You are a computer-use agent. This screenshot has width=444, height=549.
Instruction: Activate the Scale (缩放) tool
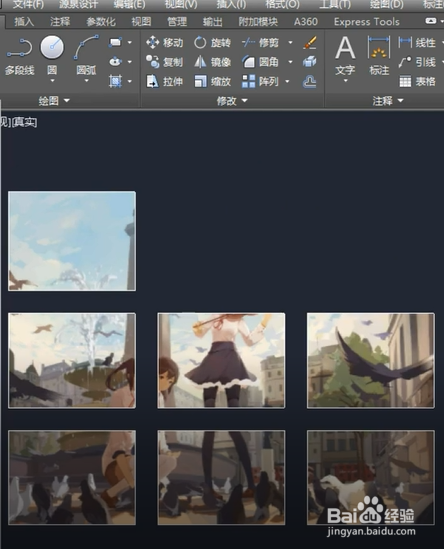[x=212, y=81]
